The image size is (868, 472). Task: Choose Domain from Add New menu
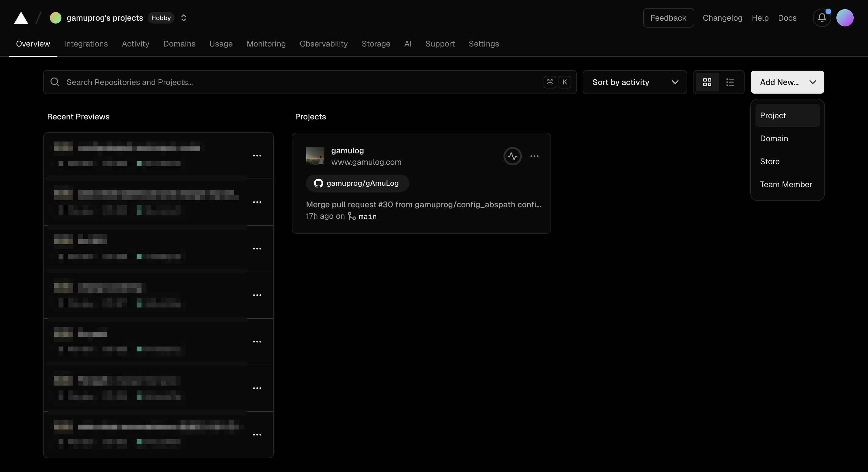pos(787,138)
